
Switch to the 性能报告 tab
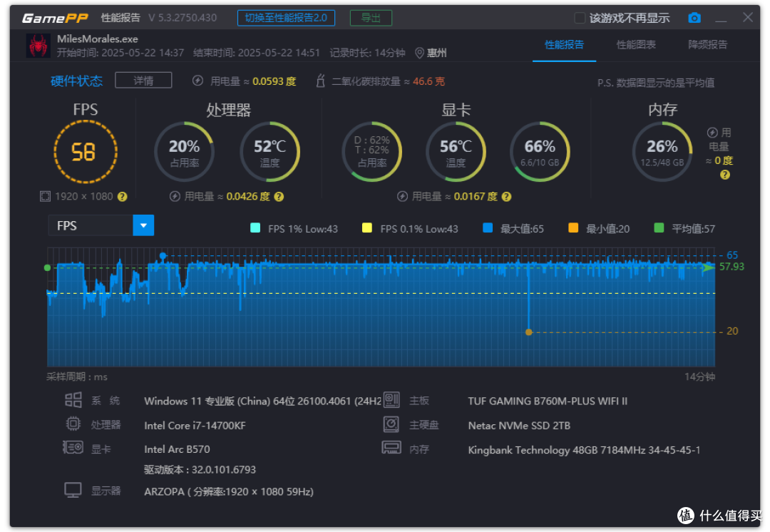click(x=564, y=45)
